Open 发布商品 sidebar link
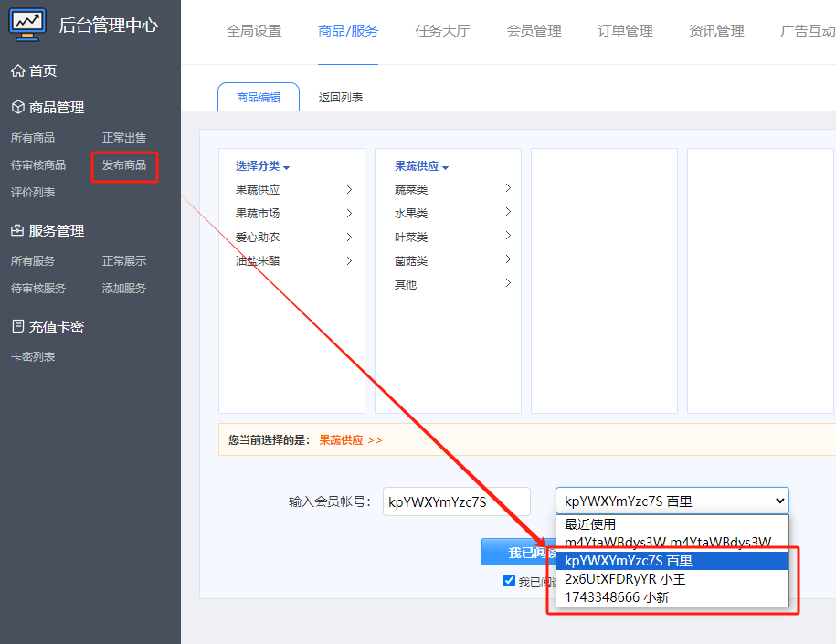The height and width of the screenshot is (644, 836). point(124,165)
